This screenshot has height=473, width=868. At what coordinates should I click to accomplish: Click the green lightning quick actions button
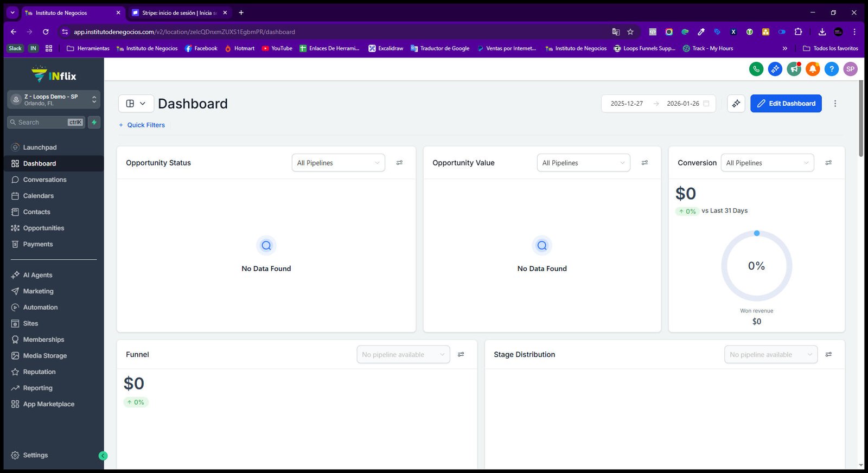coord(94,123)
